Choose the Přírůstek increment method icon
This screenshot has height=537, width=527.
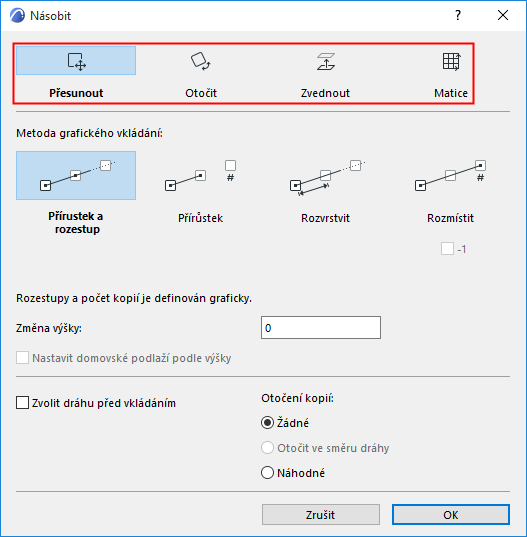(201, 175)
